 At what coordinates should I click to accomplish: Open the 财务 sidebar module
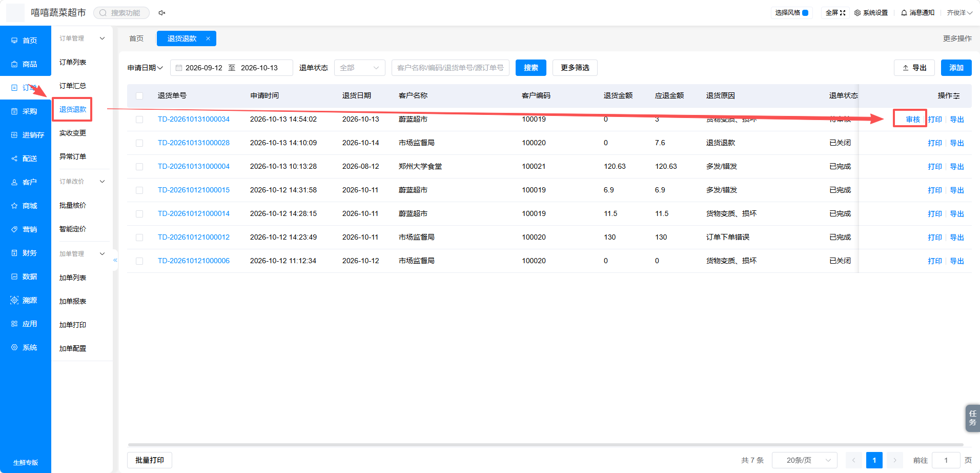click(x=25, y=253)
